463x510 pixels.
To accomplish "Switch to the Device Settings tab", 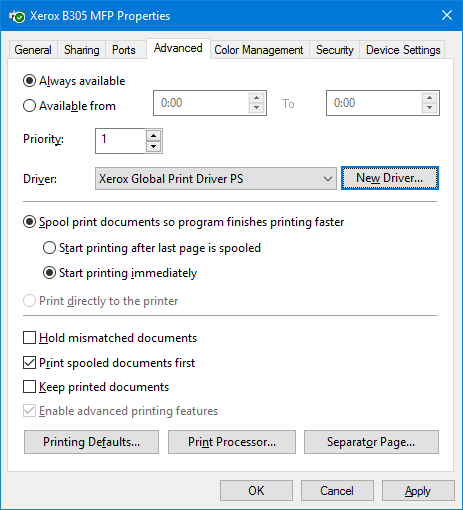I will coord(403,50).
